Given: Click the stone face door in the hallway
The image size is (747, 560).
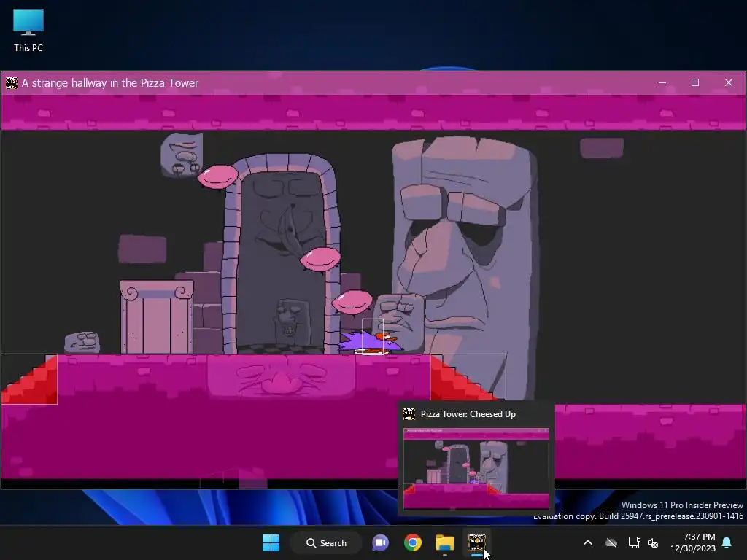Looking at the screenshot, I should pyautogui.click(x=281, y=254).
